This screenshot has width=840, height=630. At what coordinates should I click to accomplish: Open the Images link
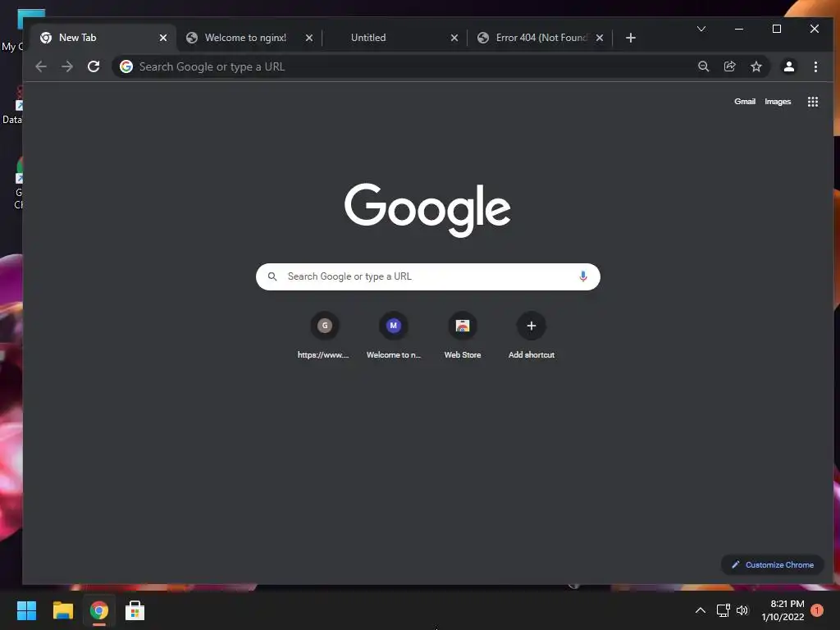778,101
